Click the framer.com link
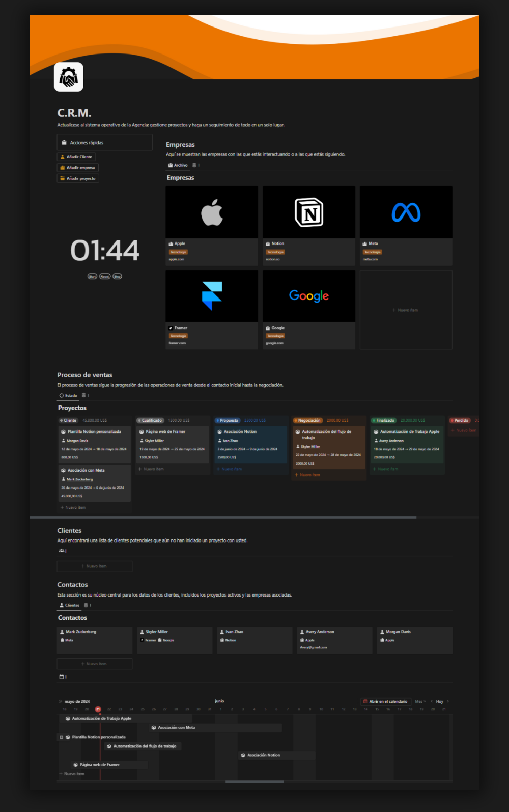 (x=177, y=343)
